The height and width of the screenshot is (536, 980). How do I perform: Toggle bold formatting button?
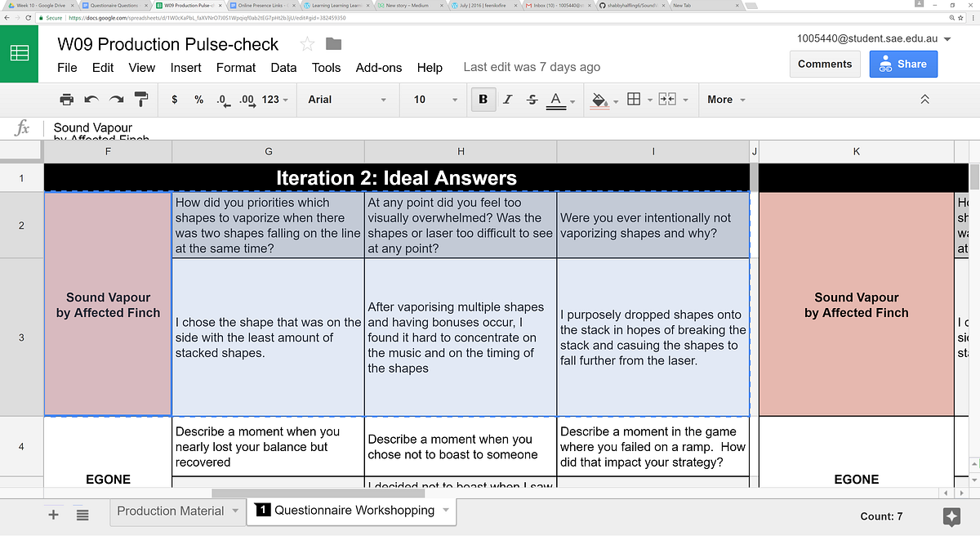pyautogui.click(x=483, y=100)
